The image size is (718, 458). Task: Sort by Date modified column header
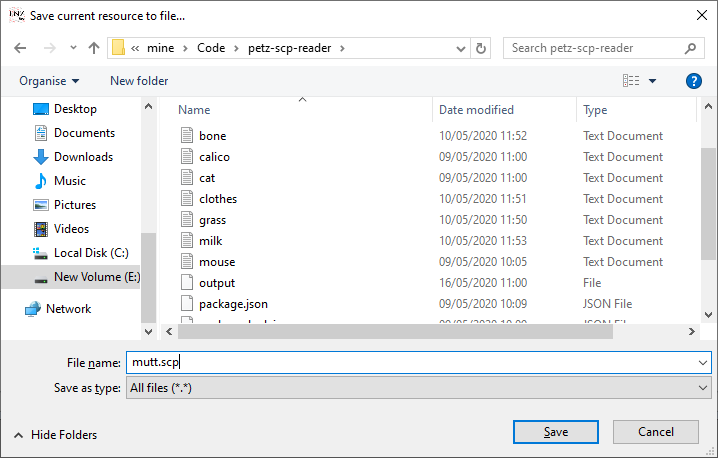(476, 110)
